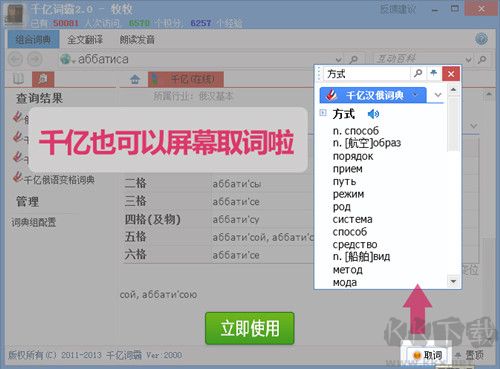
Task: Click the 取词 screen capture toggle
Action: (x=428, y=355)
